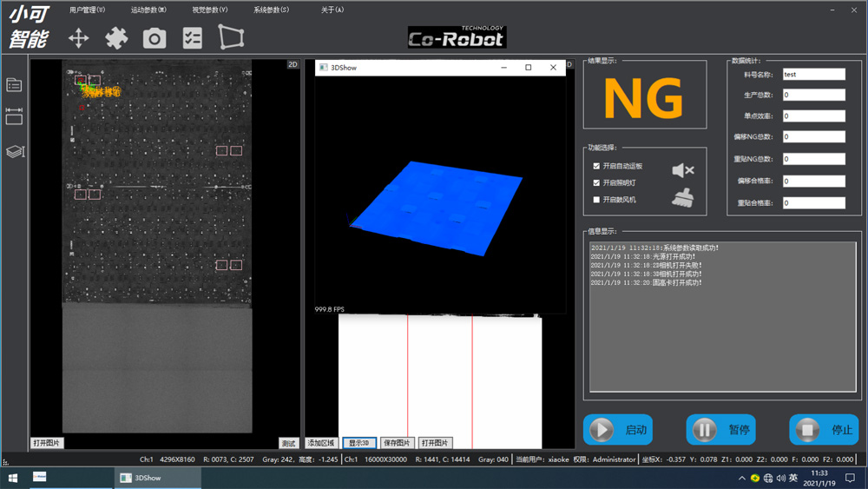Viewport: 868px width, 489px height.
Task: Click the broom clear icon
Action: [x=683, y=198]
